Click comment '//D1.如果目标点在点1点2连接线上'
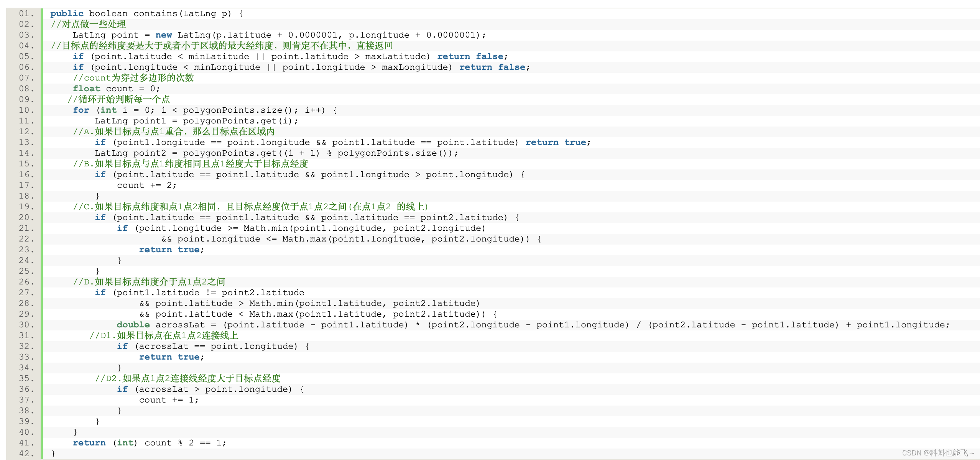This screenshot has height=460, width=980. point(164,336)
